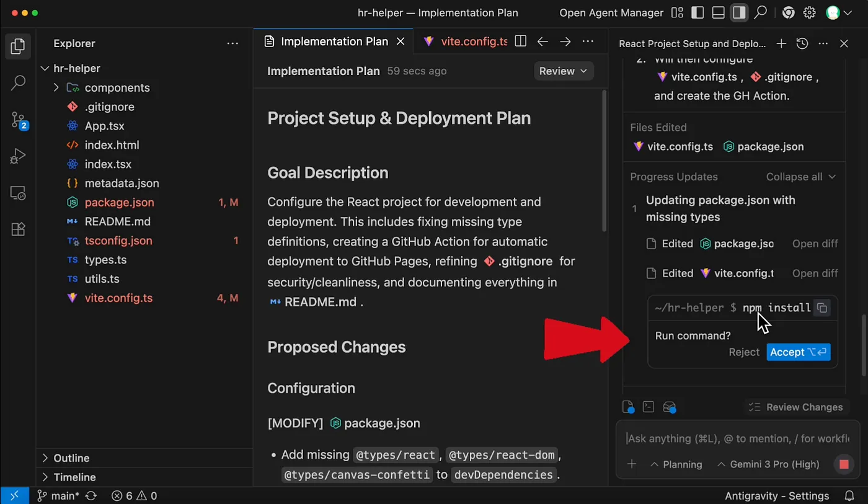Stop the agent with red stop button

pyautogui.click(x=844, y=464)
